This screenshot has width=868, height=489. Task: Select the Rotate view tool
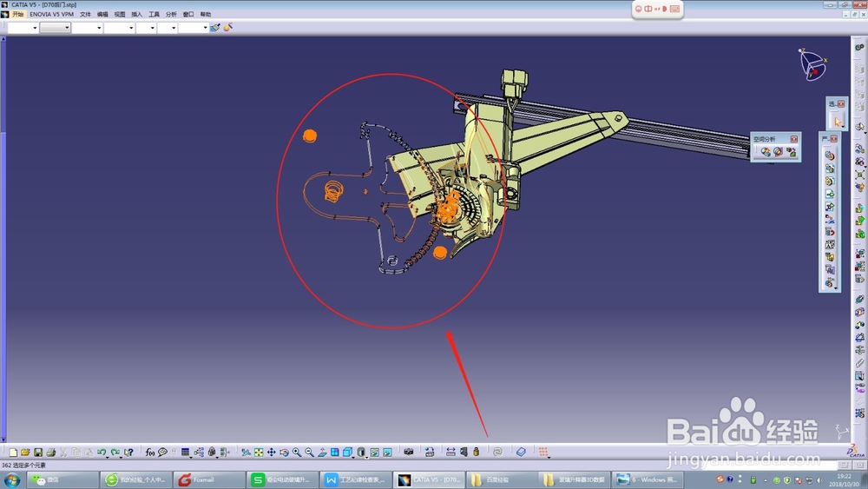click(x=284, y=453)
